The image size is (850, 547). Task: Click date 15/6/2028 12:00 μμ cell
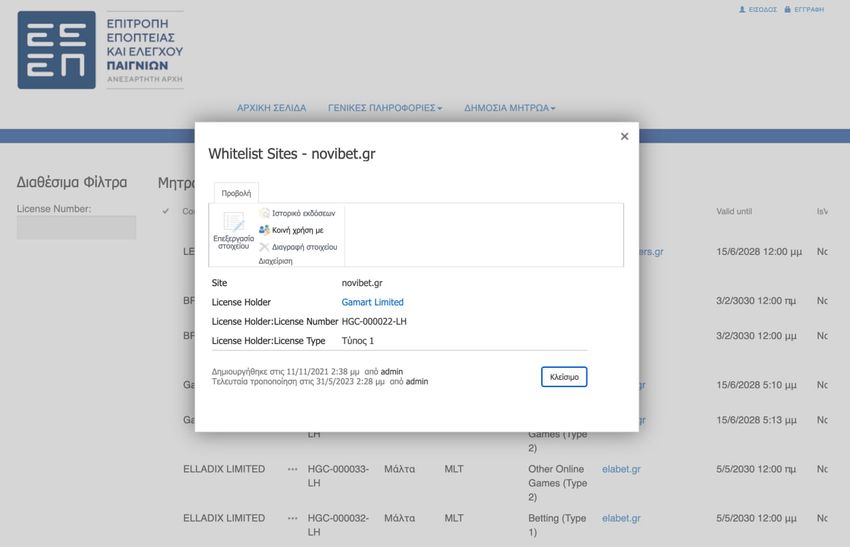click(759, 252)
